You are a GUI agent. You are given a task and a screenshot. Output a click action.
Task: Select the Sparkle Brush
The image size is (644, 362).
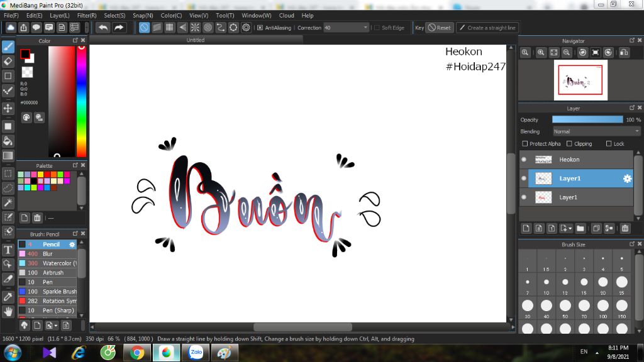click(x=47, y=292)
